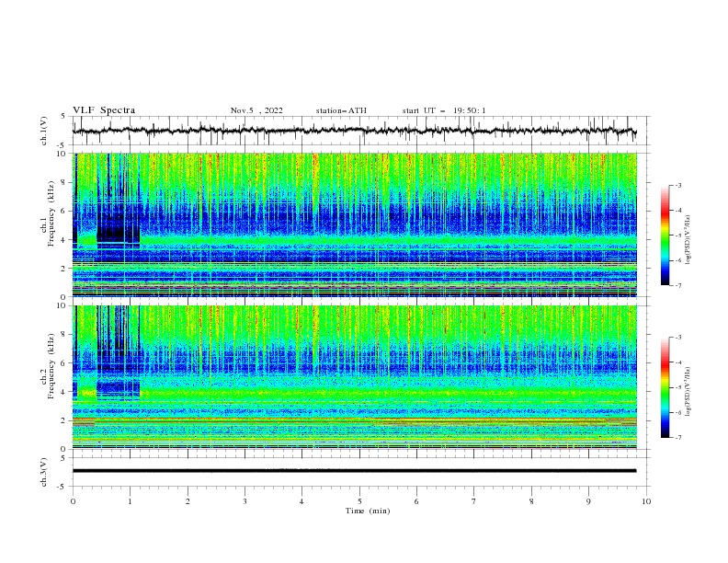728x563 pixels.
Task: Click the ch.1 voltage waveform trace panel
Action: tap(361, 131)
